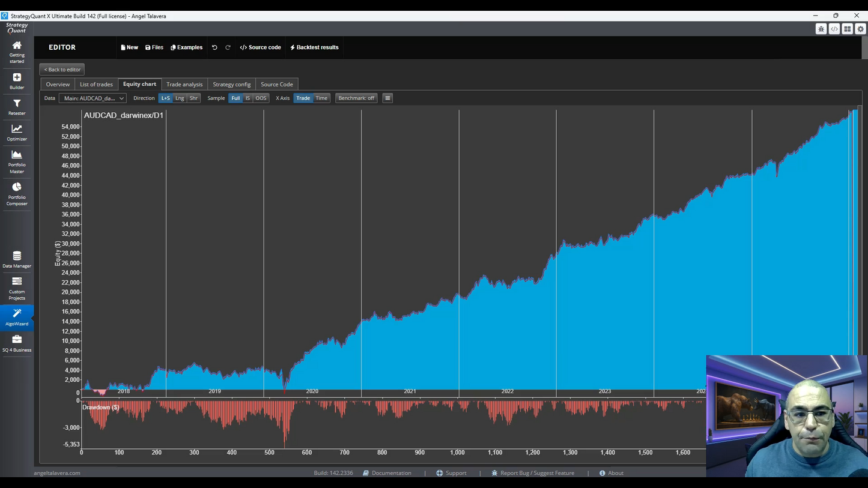Select the Equity chart tab
The width and height of the screenshot is (868, 488).
tap(139, 84)
